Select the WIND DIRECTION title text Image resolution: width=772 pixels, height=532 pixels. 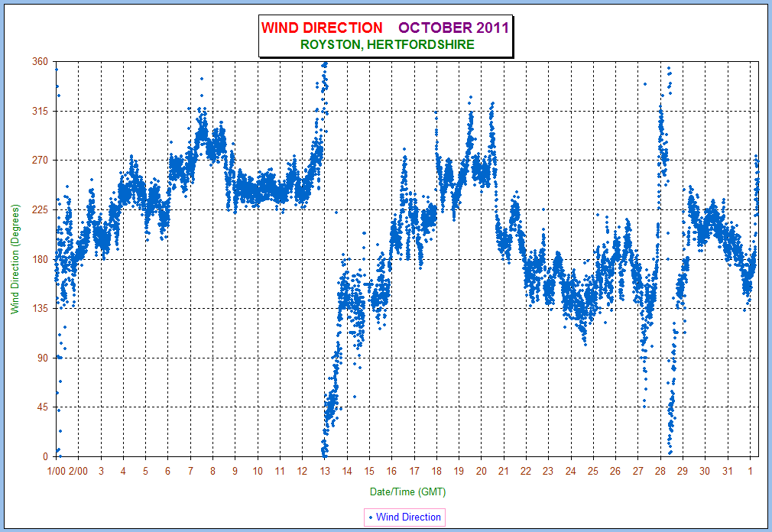(322, 28)
